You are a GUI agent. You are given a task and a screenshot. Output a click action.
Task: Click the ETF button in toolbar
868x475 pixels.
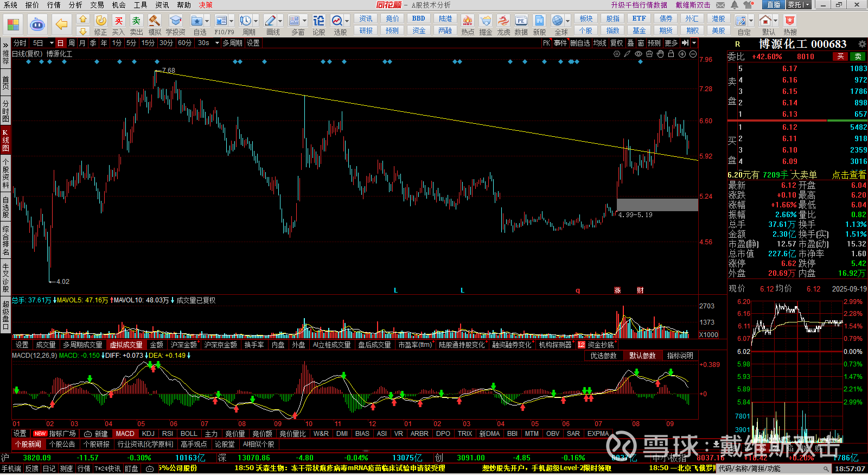[x=639, y=18]
